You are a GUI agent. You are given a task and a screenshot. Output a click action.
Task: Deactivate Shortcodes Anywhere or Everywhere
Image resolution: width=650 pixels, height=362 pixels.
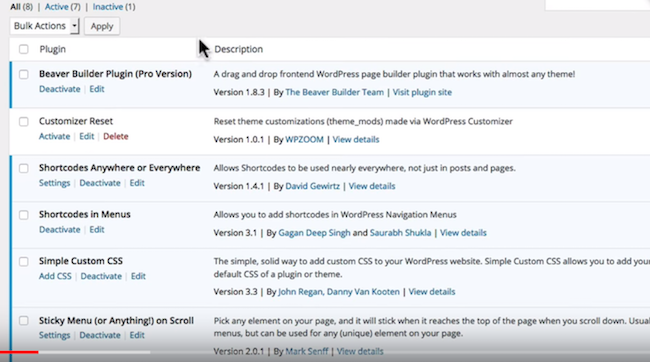pos(100,183)
